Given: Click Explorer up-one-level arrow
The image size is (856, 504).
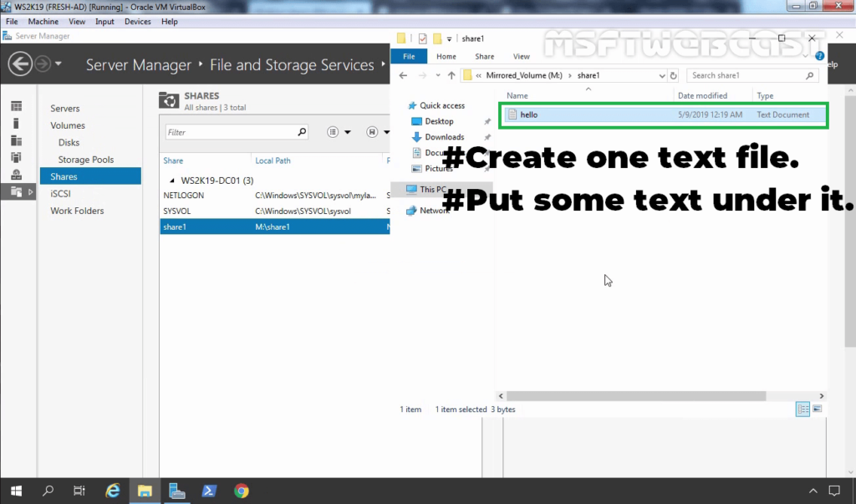Looking at the screenshot, I should tap(451, 75).
